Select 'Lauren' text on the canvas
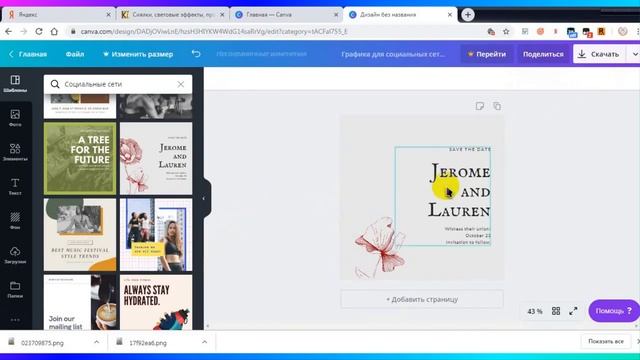640x360 pixels. click(459, 211)
